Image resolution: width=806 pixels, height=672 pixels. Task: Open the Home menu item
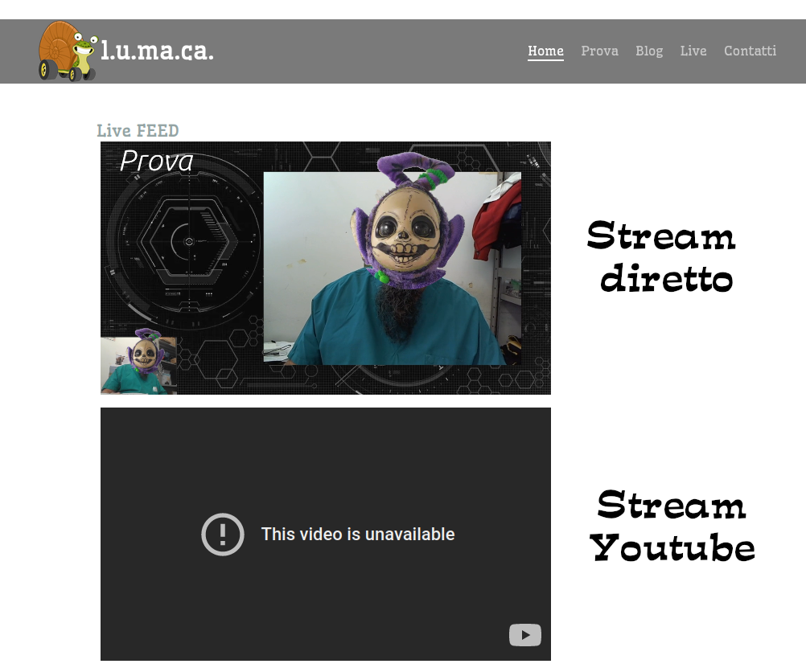(x=545, y=51)
